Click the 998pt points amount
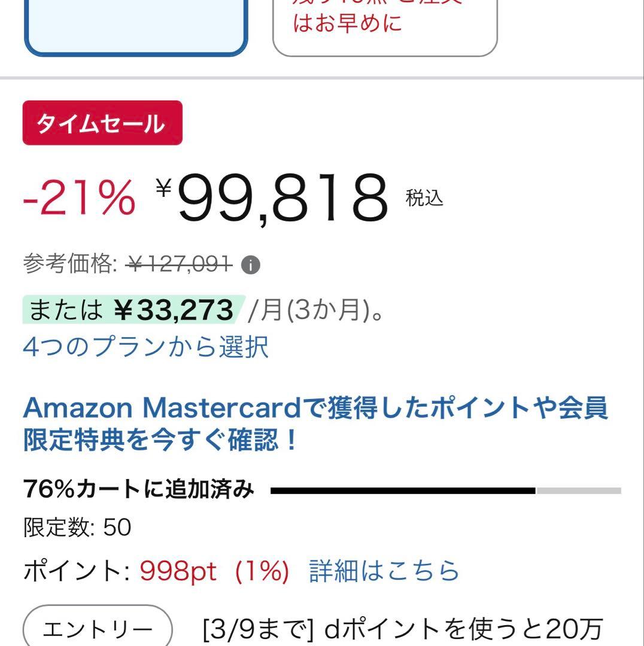The width and height of the screenshot is (644, 646). pos(178,572)
